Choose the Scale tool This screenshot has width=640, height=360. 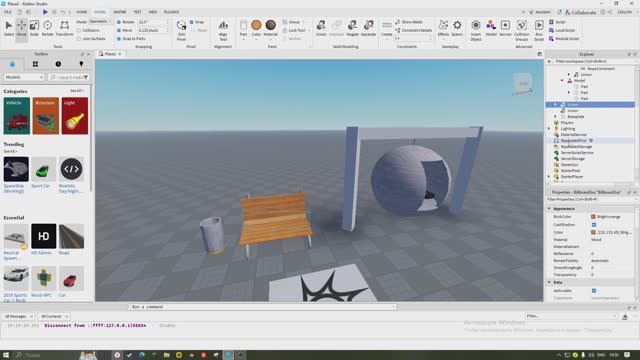pyautogui.click(x=34, y=28)
